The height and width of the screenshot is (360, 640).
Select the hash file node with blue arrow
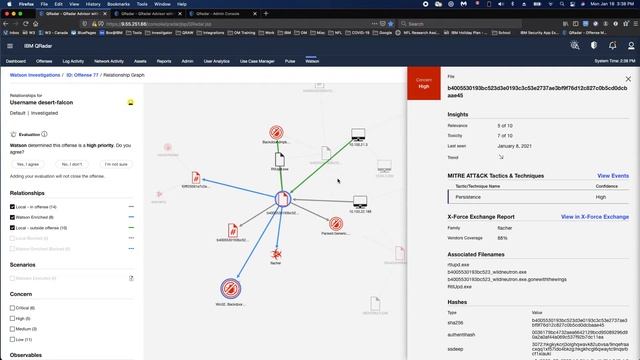[196, 178]
